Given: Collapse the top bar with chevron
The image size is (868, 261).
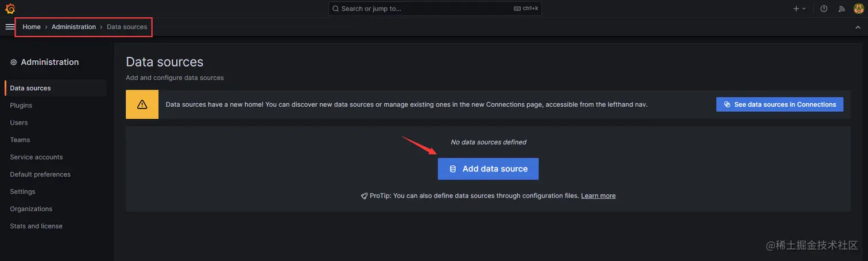Looking at the screenshot, I should (858, 27).
